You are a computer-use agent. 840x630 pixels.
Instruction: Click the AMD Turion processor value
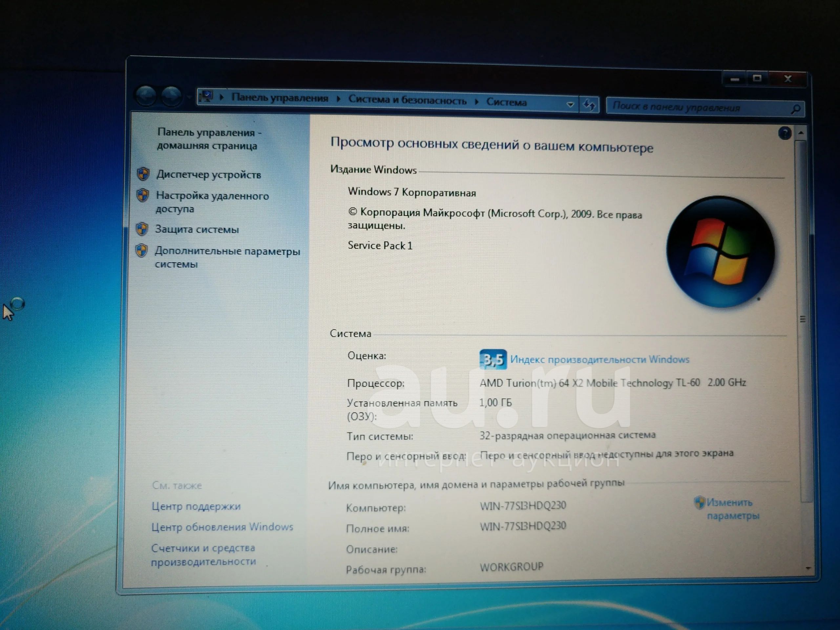[613, 382]
